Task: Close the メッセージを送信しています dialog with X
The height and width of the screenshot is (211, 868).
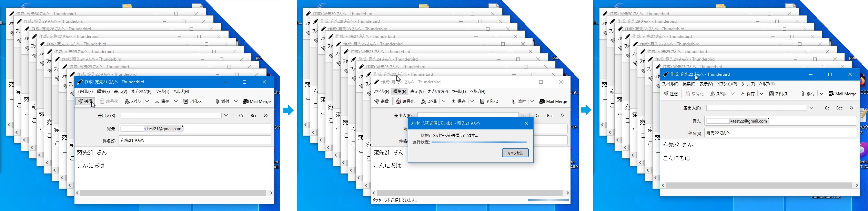Action: pyautogui.click(x=526, y=123)
